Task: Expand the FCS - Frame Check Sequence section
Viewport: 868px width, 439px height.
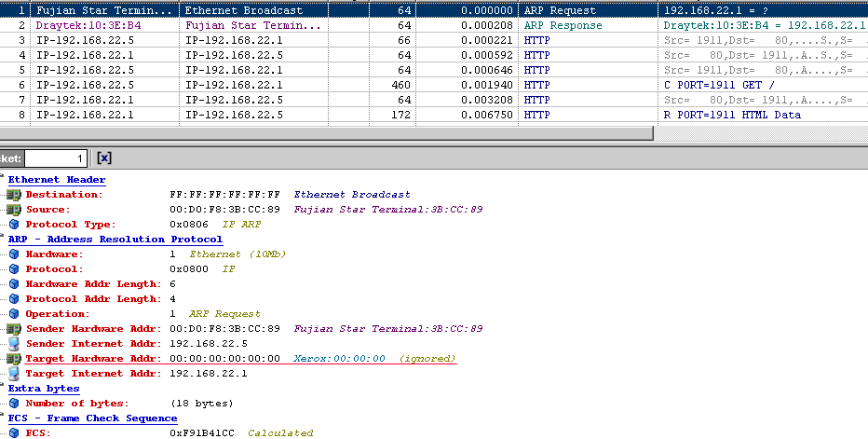Action: point(3,418)
